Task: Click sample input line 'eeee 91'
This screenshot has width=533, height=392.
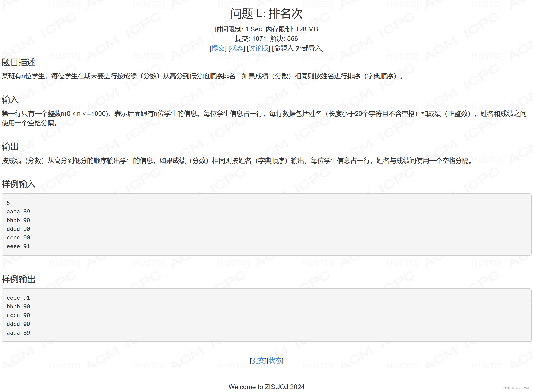Action: (18, 246)
